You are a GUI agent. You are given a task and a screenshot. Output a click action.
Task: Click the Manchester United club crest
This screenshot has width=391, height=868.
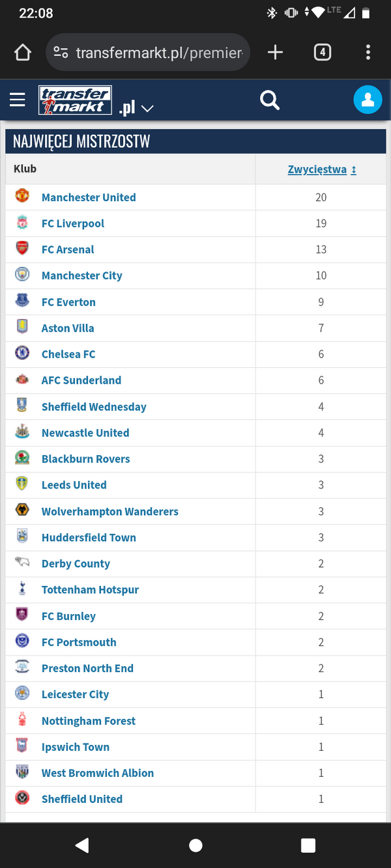click(x=22, y=196)
